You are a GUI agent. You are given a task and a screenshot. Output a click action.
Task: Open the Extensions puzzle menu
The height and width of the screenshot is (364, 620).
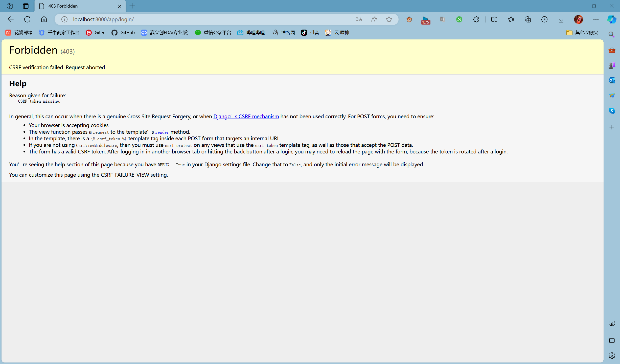point(476,19)
